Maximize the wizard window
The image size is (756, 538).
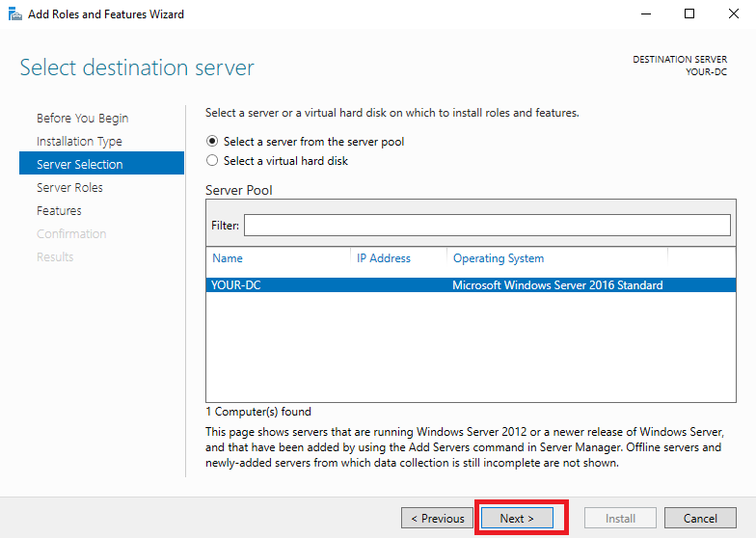click(x=689, y=13)
